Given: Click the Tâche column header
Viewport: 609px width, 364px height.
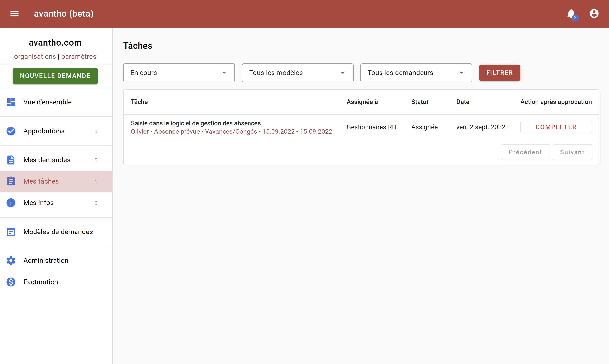Looking at the screenshot, I should pyautogui.click(x=139, y=102).
